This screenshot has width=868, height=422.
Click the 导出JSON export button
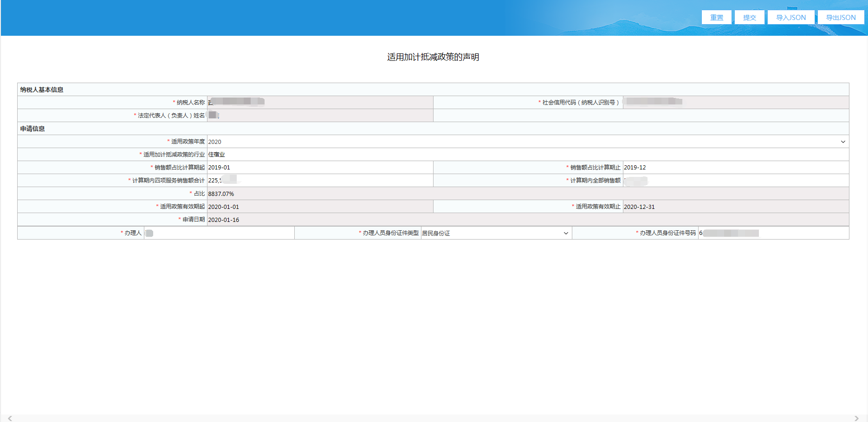pos(841,17)
